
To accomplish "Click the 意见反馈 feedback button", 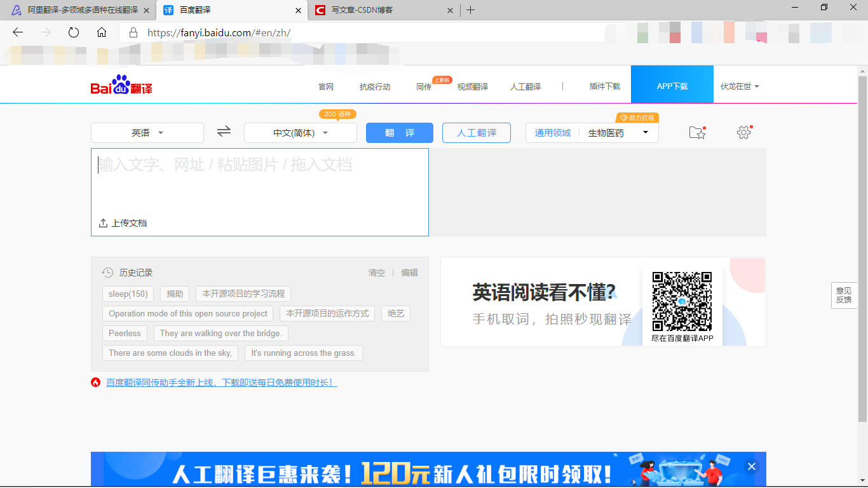I will pyautogui.click(x=844, y=295).
